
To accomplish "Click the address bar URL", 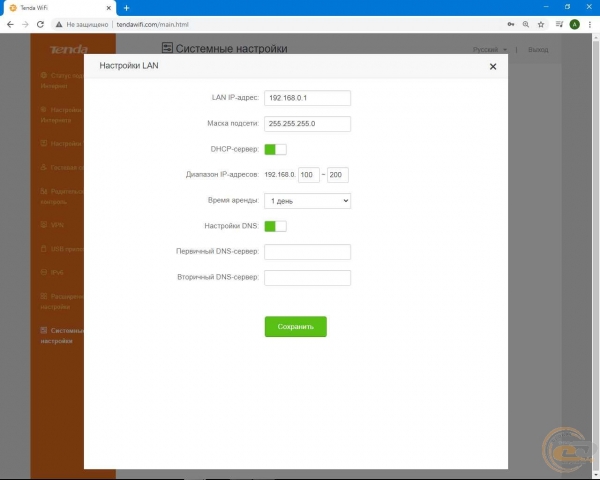I will pos(152,24).
